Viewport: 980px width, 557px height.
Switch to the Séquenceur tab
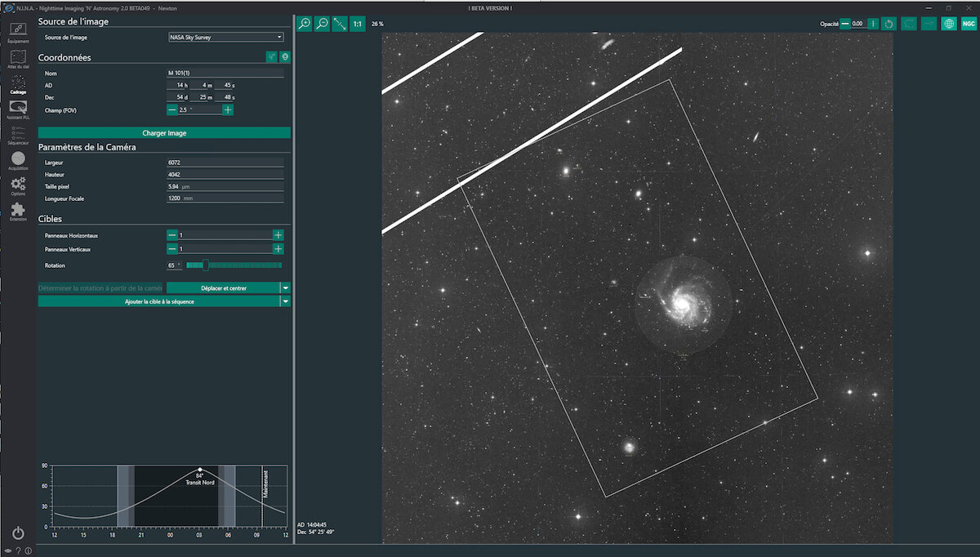(18, 134)
